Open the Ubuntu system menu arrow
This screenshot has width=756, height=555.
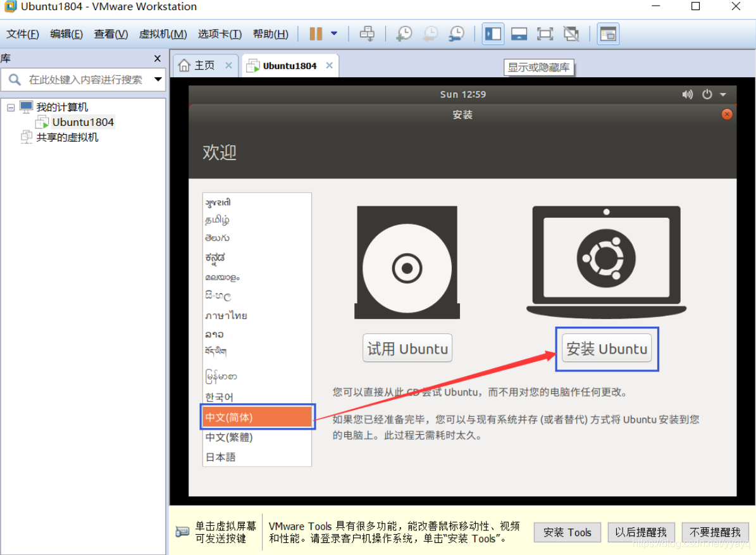[723, 94]
